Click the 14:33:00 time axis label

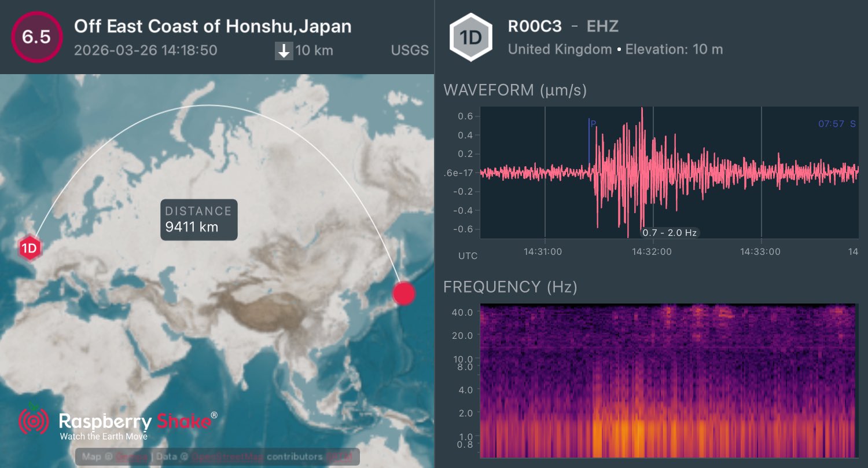pos(760,252)
